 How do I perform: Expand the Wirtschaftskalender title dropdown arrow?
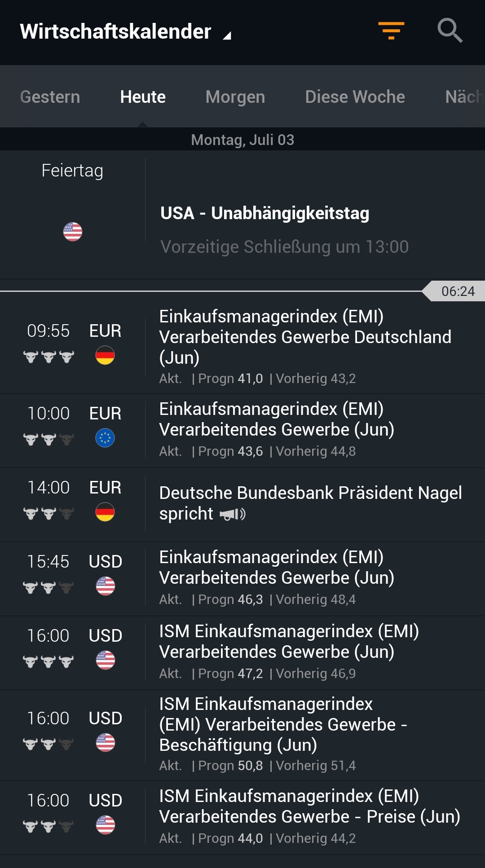click(227, 35)
